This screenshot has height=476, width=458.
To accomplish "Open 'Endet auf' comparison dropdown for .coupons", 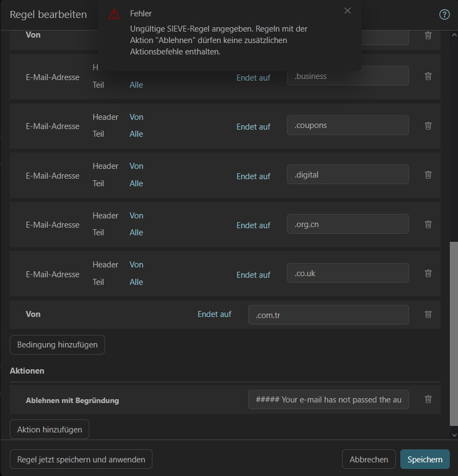I will 253,127.
